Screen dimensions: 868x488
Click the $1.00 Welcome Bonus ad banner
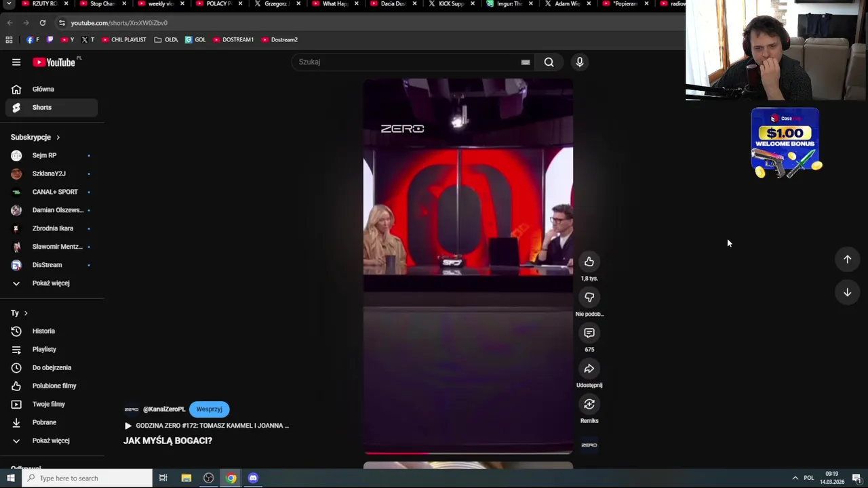tap(785, 143)
